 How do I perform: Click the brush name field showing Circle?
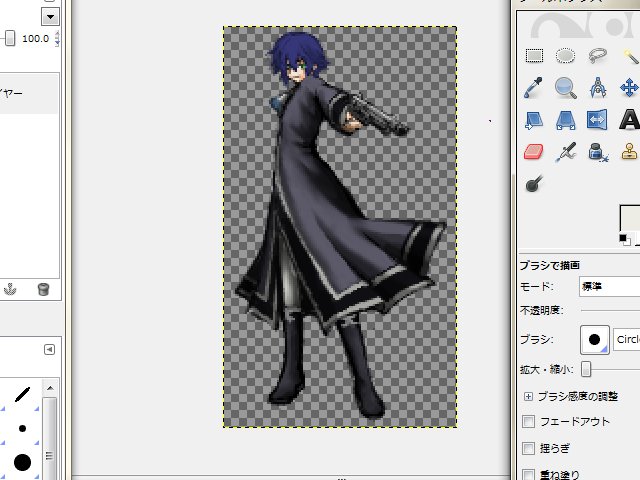click(627, 339)
